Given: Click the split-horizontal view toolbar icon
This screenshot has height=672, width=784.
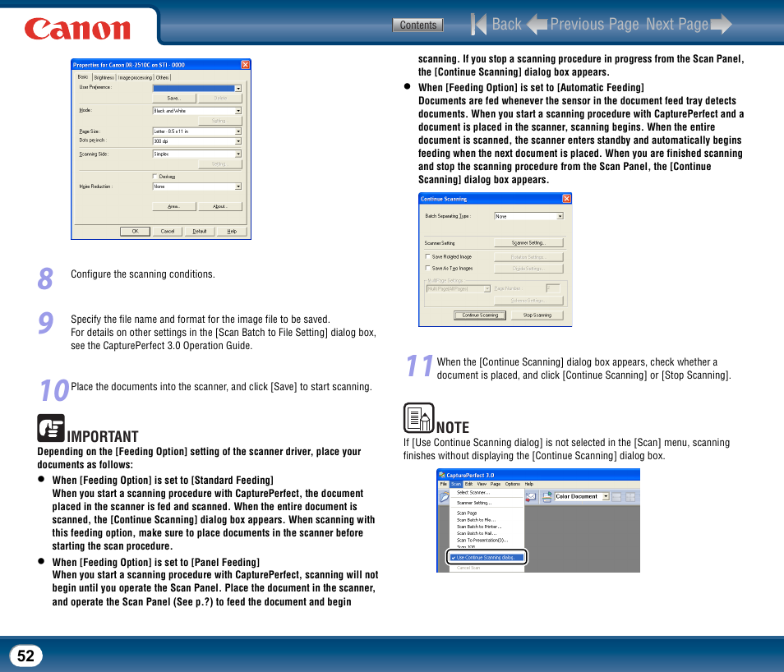Looking at the screenshot, I should (x=616, y=496).
